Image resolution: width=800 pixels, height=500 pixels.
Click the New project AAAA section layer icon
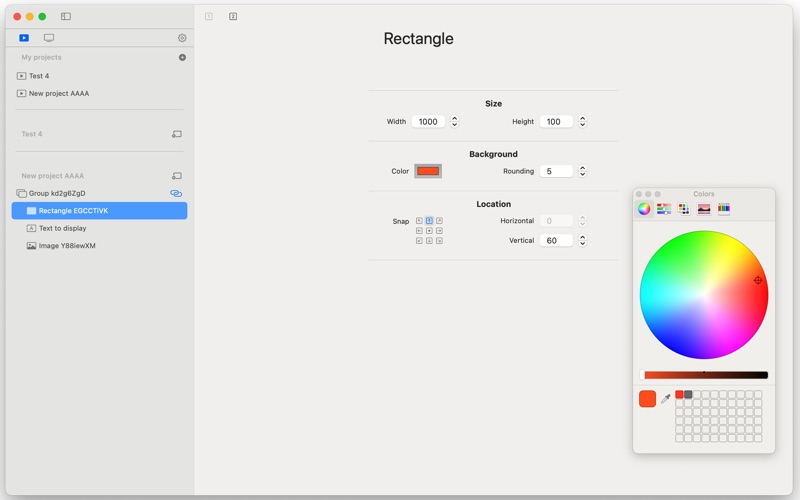[x=177, y=176]
